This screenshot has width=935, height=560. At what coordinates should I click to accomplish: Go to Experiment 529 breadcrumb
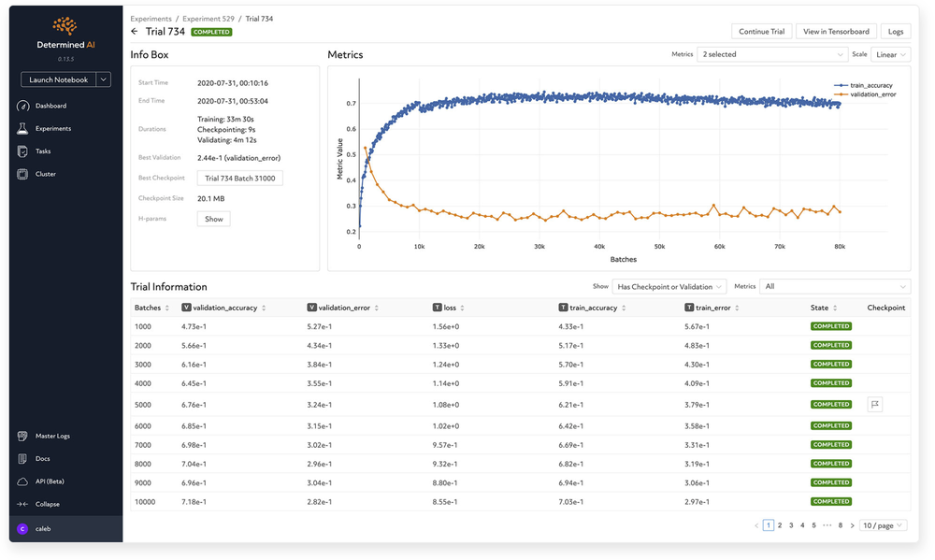209,19
